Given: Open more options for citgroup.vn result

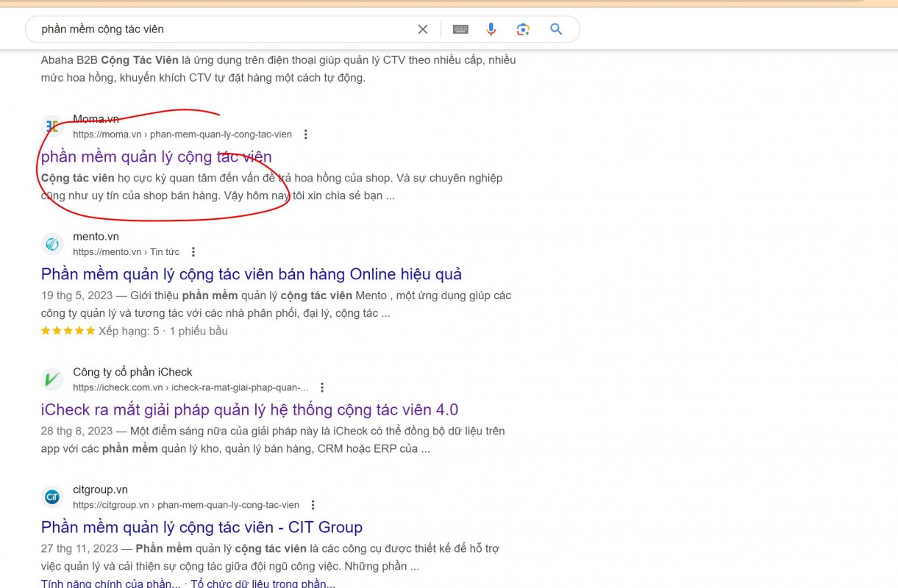Looking at the screenshot, I should click(x=313, y=505).
